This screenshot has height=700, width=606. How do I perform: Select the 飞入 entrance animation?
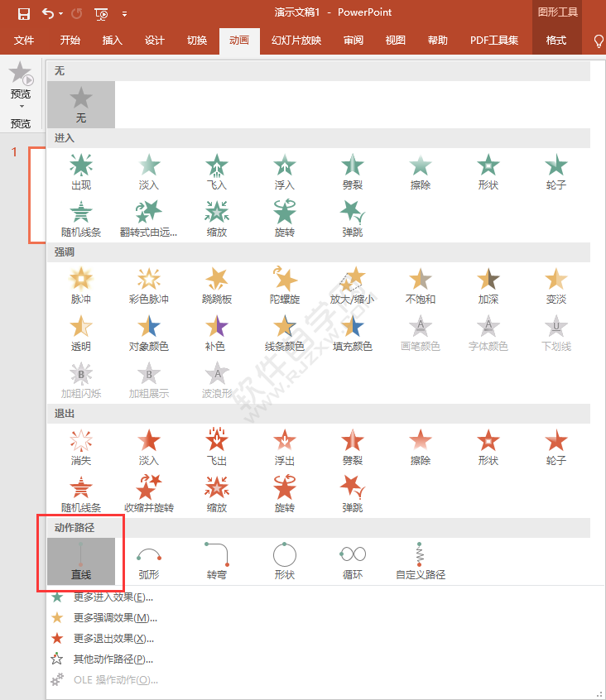217,172
